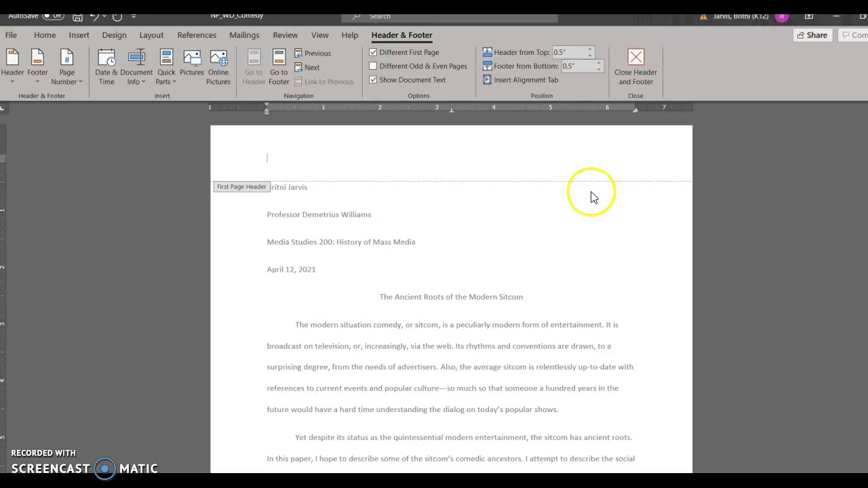
Task: Click the greyed Go to Header icon
Action: [254, 57]
